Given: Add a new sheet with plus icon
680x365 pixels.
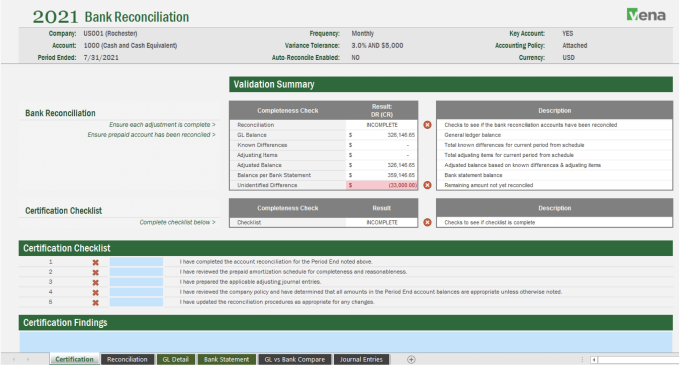Looking at the screenshot, I should click(x=411, y=359).
